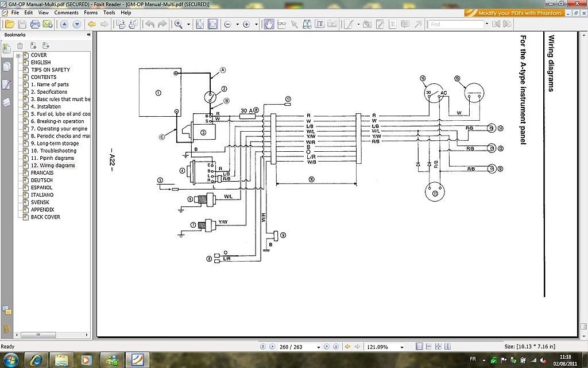Click the Find Next icon
This screenshot has width=588, height=368.
tap(508, 24)
